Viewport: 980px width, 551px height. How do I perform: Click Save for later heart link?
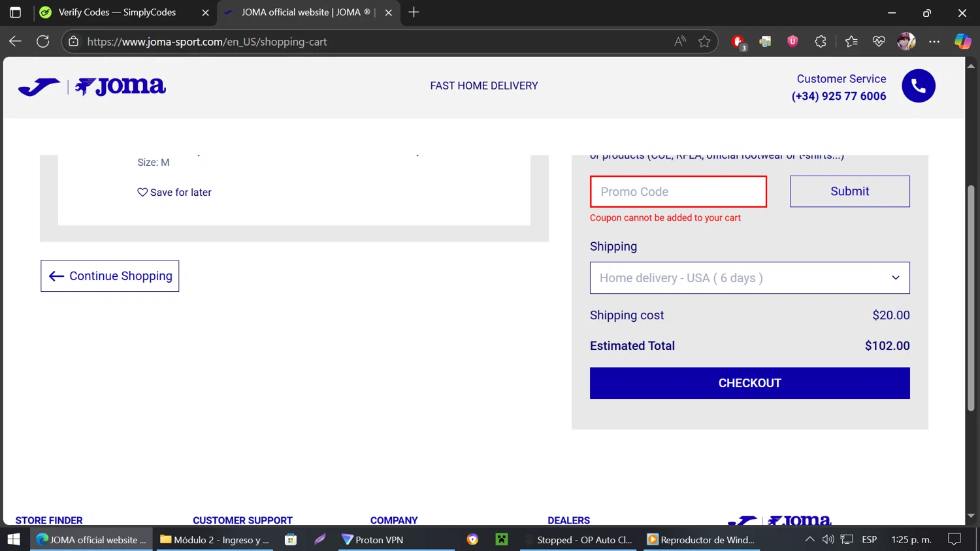174,193
